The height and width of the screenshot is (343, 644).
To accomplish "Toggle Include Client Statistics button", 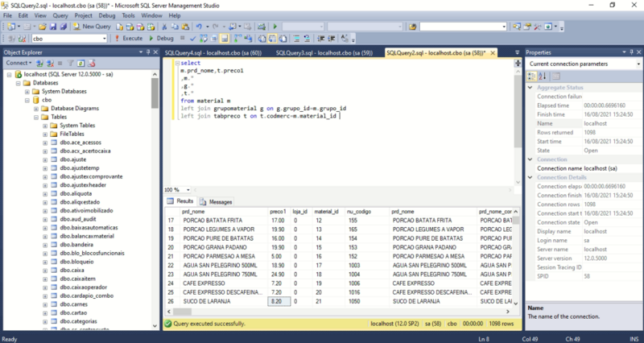I will pos(249,39).
